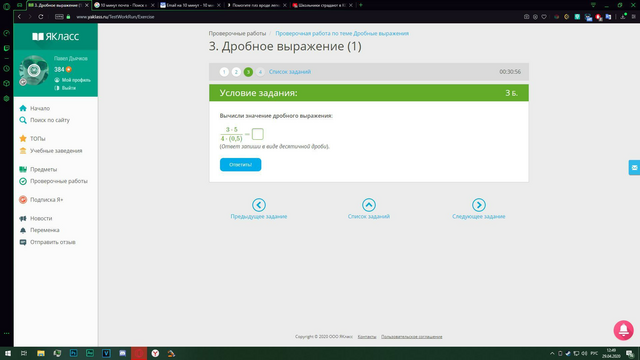The height and width of the screenshot is (360, 640).
Task: Open the pink notification bell
Action: coord(623,330)
